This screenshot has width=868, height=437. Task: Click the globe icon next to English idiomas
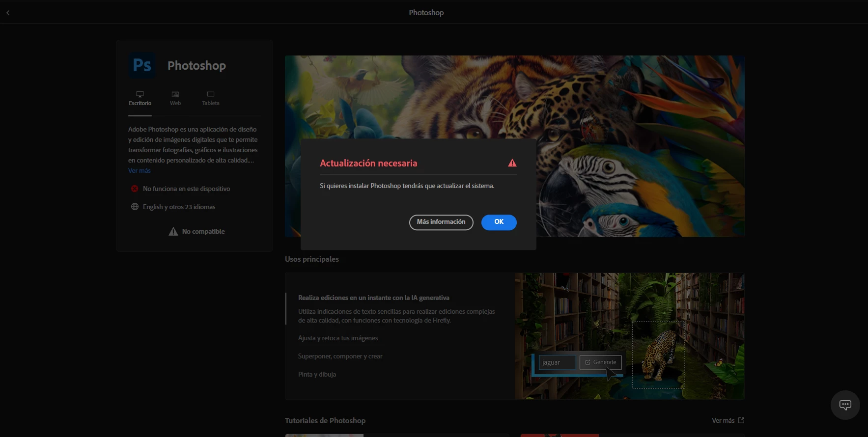point(135,207)
